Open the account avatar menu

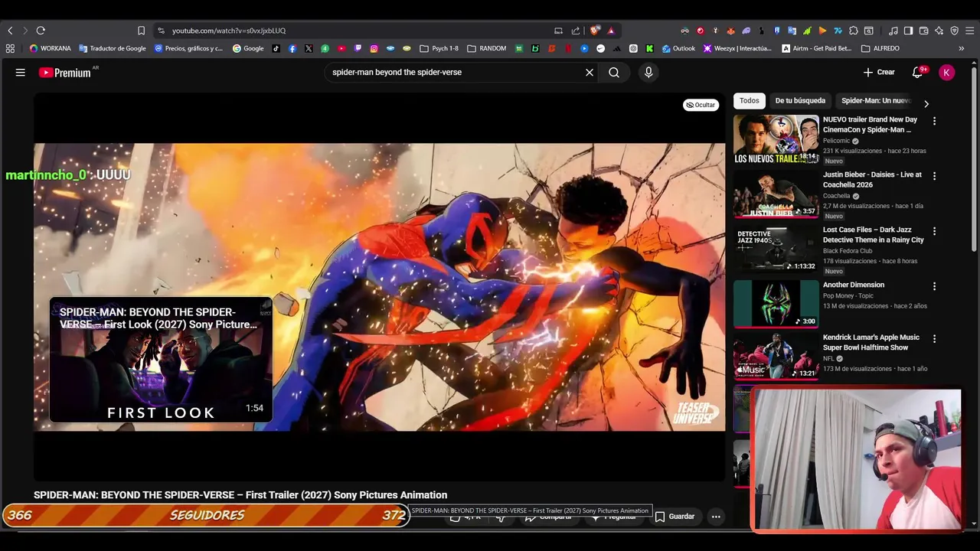[x=947, y=73]
